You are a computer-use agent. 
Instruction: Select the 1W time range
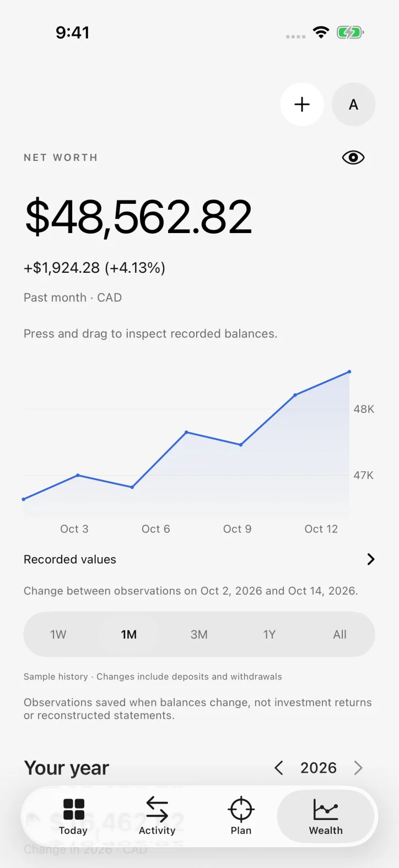coord(58,634)
